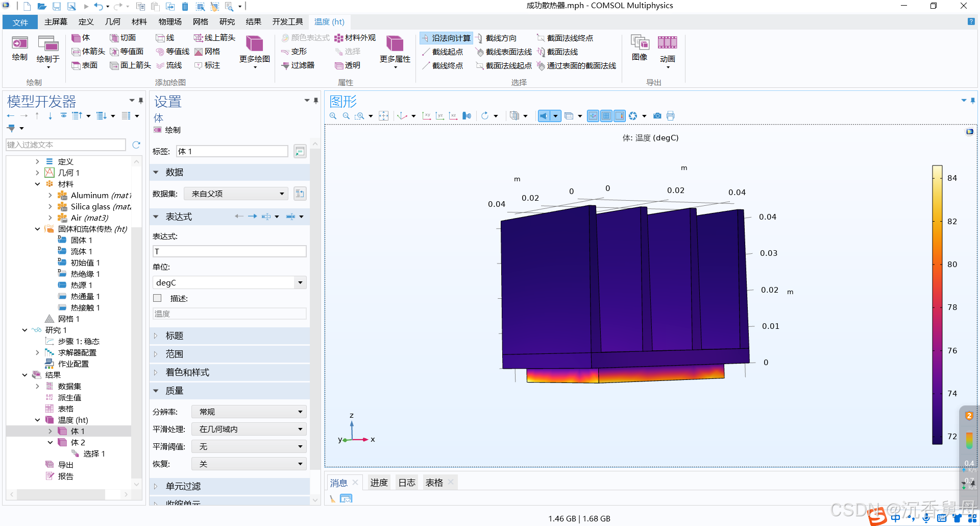
Task: Click the 动画 (Animation) button
Action: [668, 51]
